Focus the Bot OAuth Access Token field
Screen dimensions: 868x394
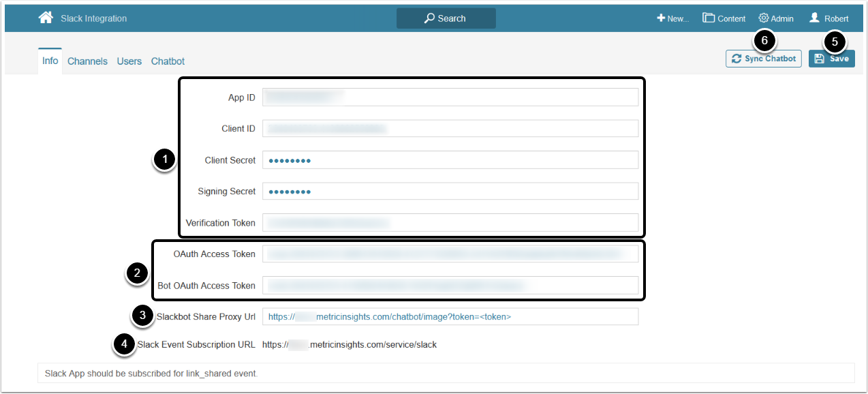pyautogui.click(x=450, y=286)
